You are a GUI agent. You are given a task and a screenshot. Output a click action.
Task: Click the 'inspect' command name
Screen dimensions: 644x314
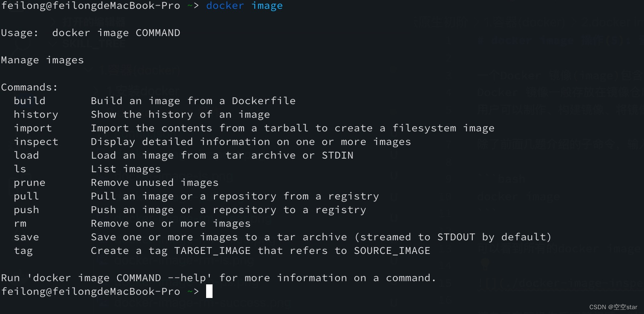point(36,142)
